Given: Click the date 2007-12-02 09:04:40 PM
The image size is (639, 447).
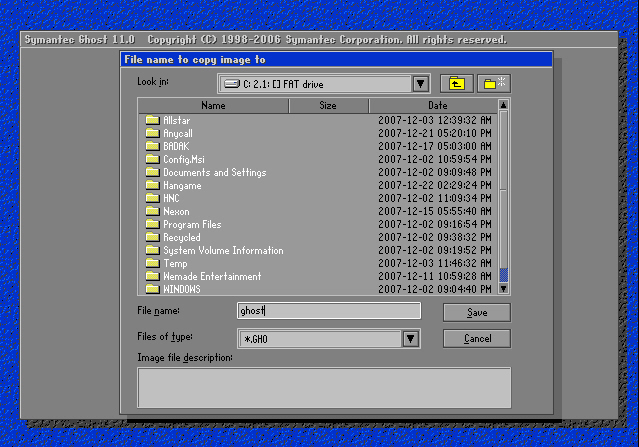Looking at the screenshot, I should 435,289.
